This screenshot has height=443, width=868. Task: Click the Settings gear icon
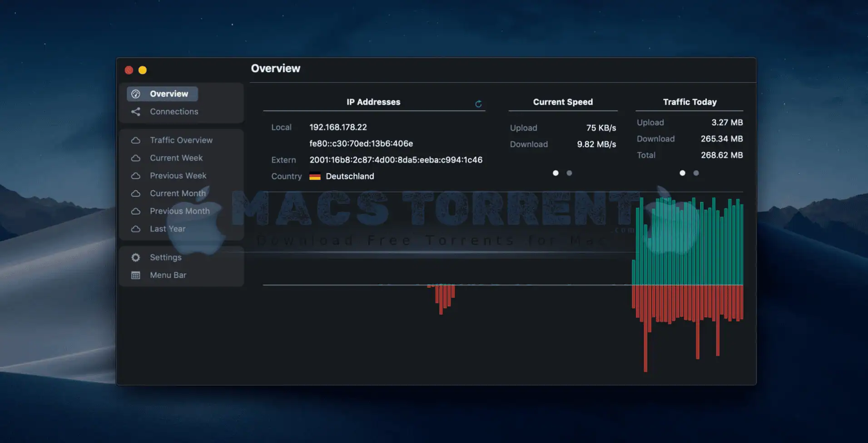tap(135, 257)
